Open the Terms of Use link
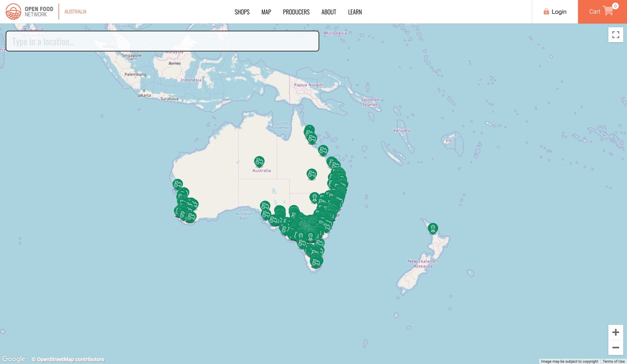The width and height of the screenshot is (627, 364). [x=614, y=361]
